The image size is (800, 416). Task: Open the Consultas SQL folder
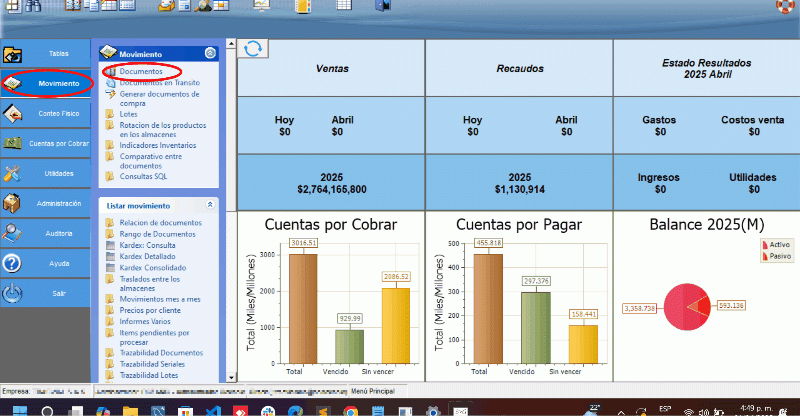click(143, 176)
